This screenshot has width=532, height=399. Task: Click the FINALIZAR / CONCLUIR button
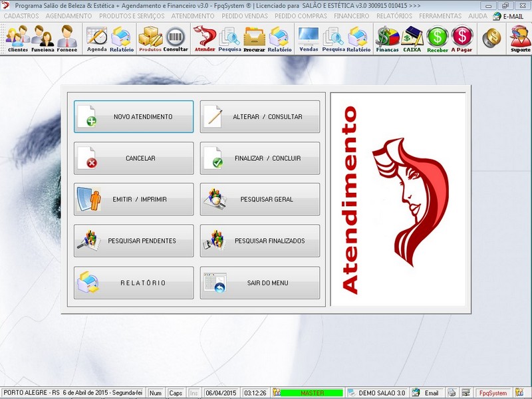click(x=260, y=158)
